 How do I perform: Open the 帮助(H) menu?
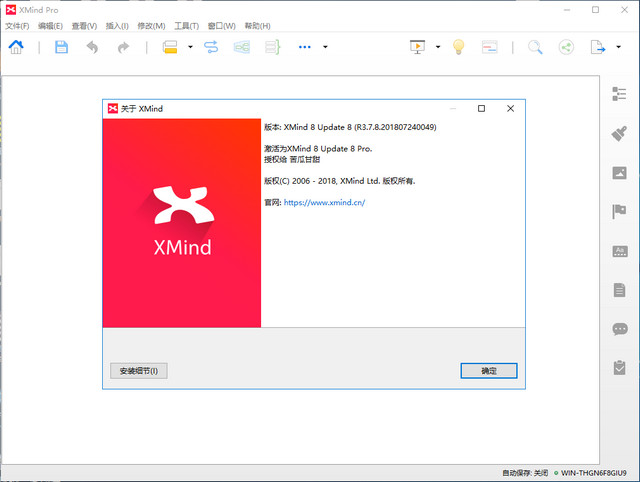point(257,26)
